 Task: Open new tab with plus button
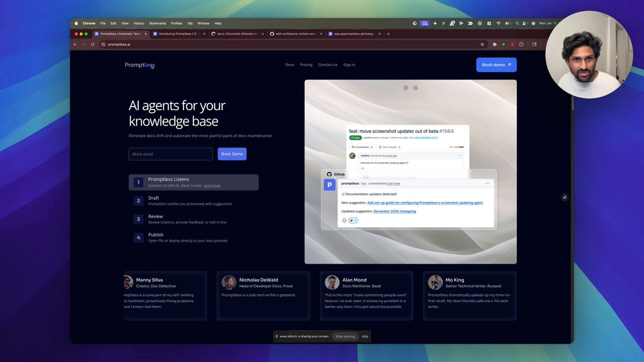389,34
